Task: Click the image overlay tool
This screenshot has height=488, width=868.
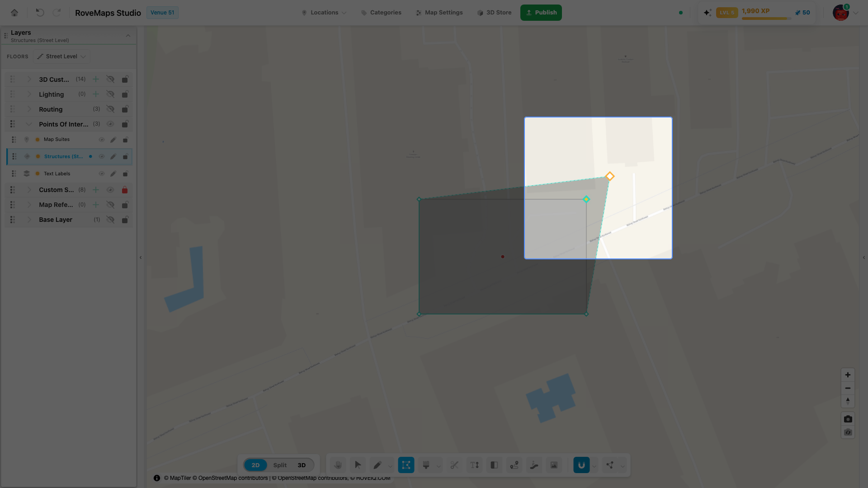Action: click(x=554, y=465)
